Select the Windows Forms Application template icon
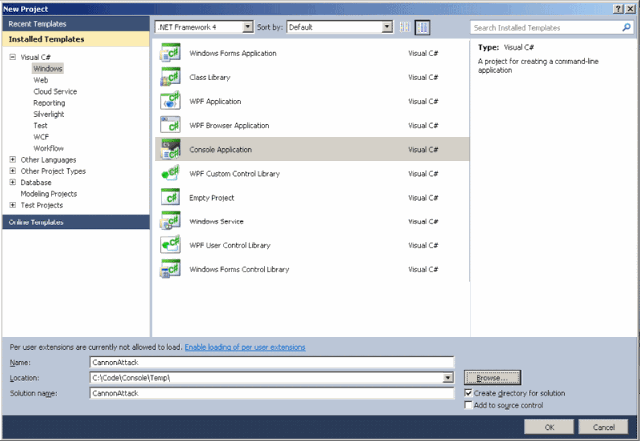 pos(170,53)
